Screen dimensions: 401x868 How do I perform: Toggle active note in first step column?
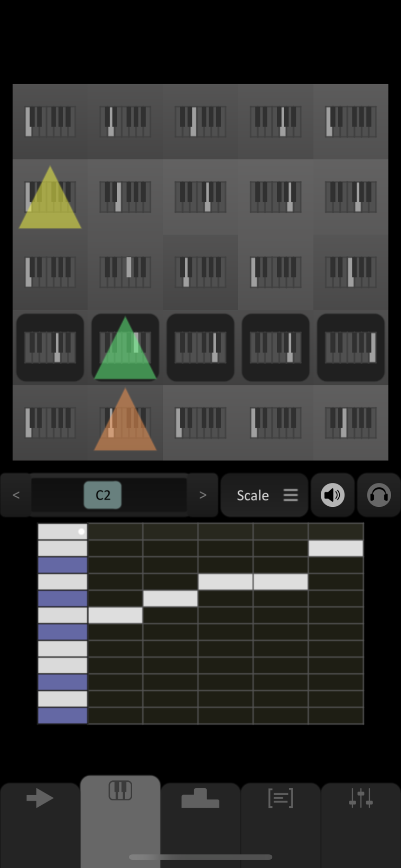point(115,615)
